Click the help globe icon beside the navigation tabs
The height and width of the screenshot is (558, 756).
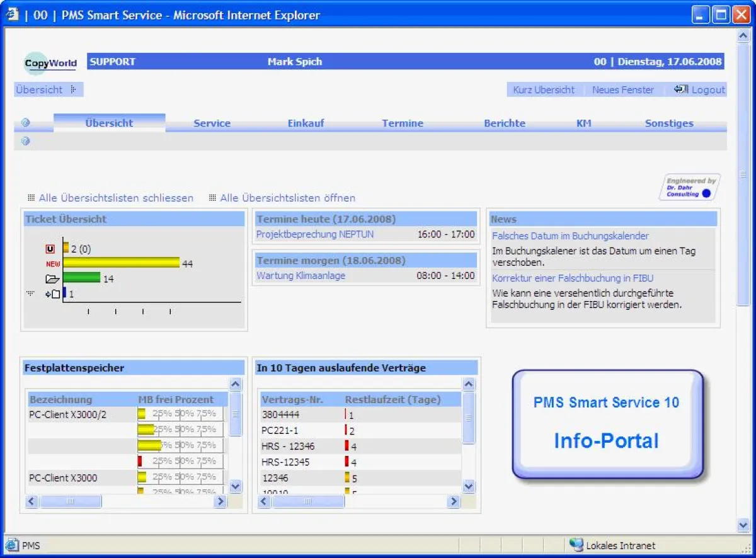(x=25, y=123)
